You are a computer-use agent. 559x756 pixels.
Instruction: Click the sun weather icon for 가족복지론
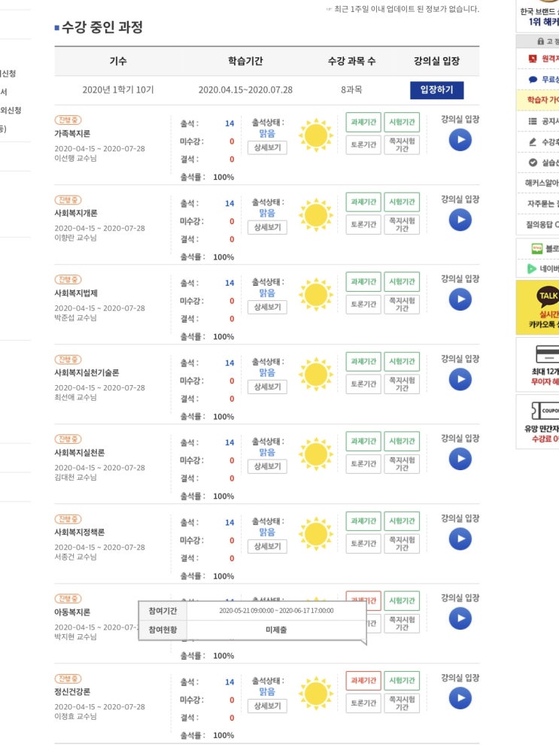tap(316, 135)
